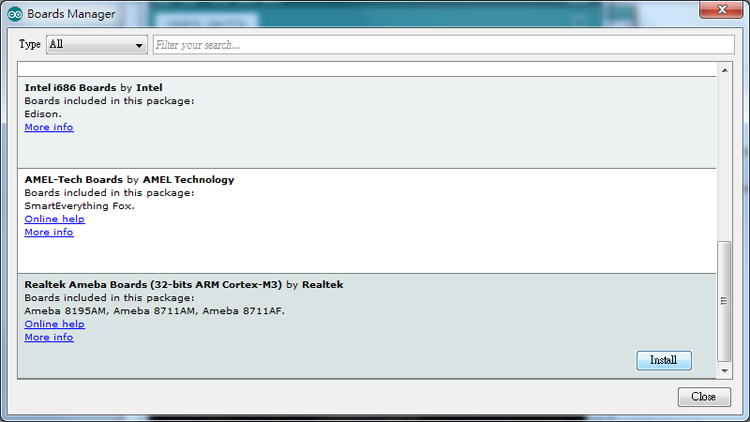Open More info link for AMEL-Tech Boards
Image resolution: width=750 pixels, height=422 pixels.
[x=49, y=232]
